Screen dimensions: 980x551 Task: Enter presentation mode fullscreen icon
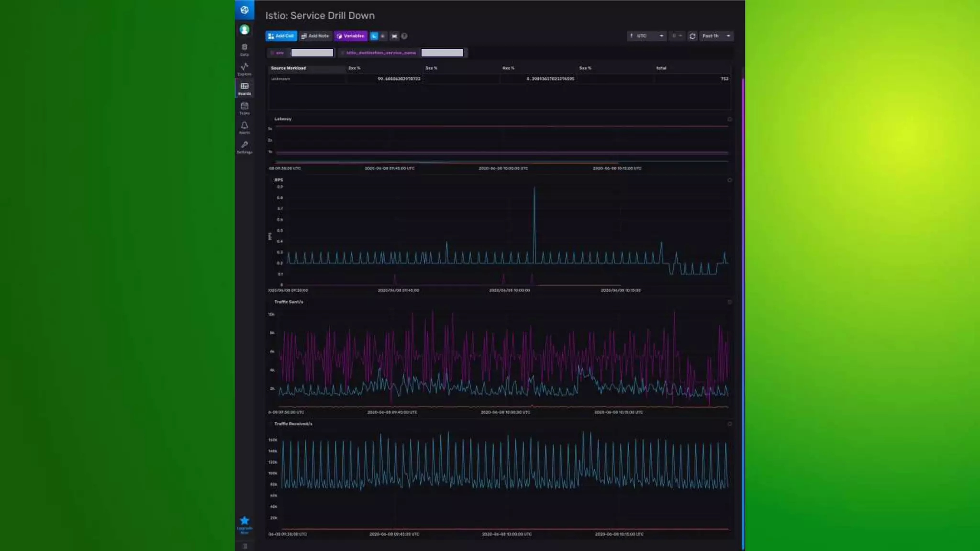pos(394,36)
